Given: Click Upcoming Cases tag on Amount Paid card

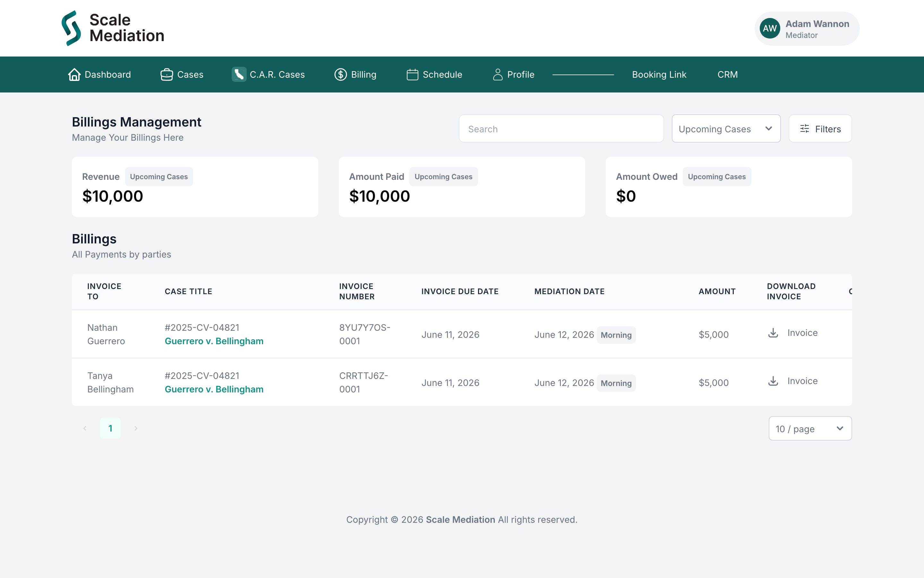Looking at the screenshot, I should (x=443, y=177).
